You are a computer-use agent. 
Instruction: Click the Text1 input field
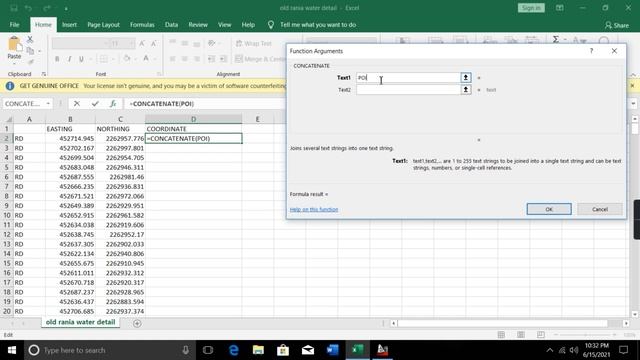408,78
